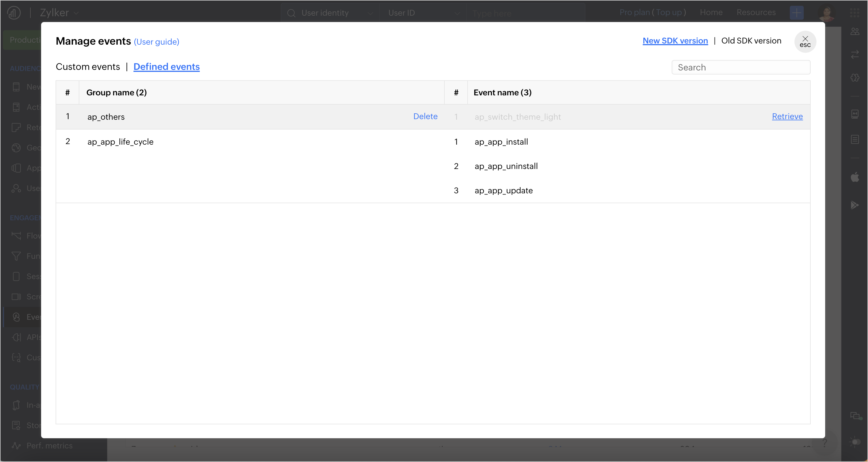Image resolution: width=868 pixels, height=462 pixels.
Task: Retrieve the ap_switch_theme_light event
Action: pyautogui.click(x=787, y=116)
